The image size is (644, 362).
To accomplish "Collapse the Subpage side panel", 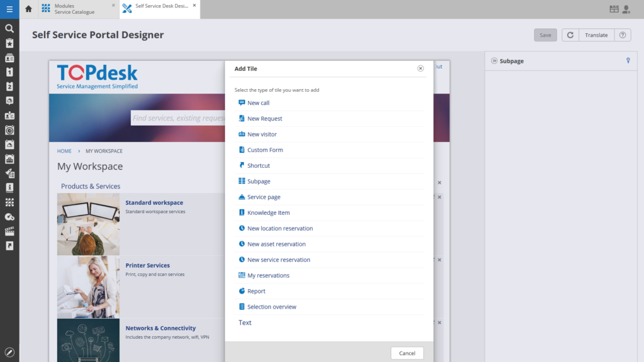I will 494,61.
